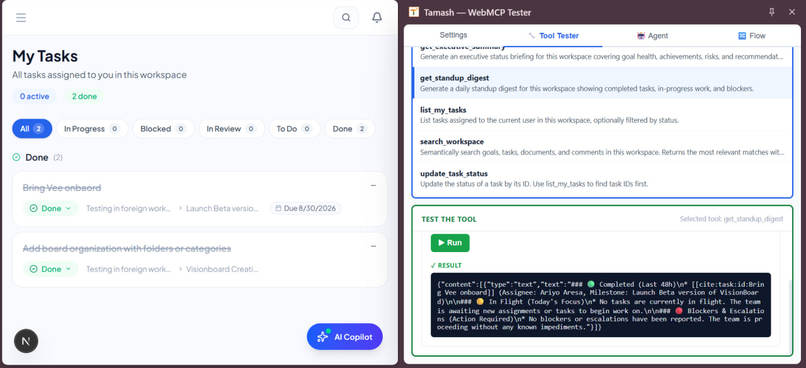Switch to the Flow tab

tap(752, 35)
